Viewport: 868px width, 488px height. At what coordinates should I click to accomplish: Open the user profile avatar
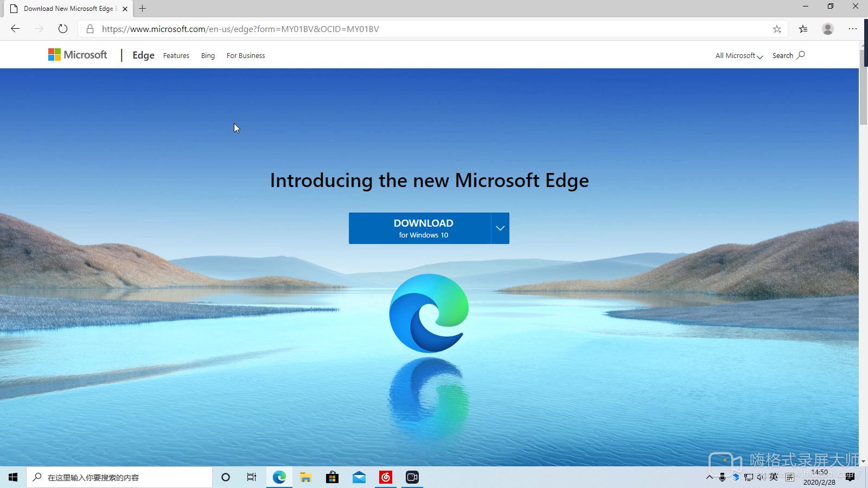pyautogui.click(x=828, y=29)
